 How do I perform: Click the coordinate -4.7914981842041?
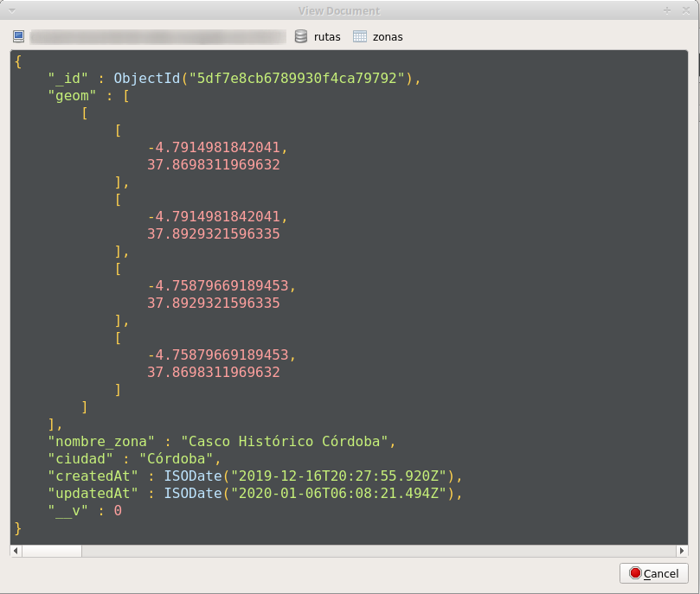218,147
